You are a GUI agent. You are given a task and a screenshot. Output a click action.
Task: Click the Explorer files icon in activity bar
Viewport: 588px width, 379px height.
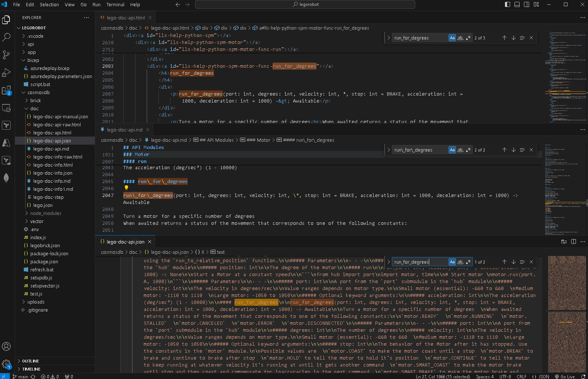pyautogui.click(x=6, y=20)
